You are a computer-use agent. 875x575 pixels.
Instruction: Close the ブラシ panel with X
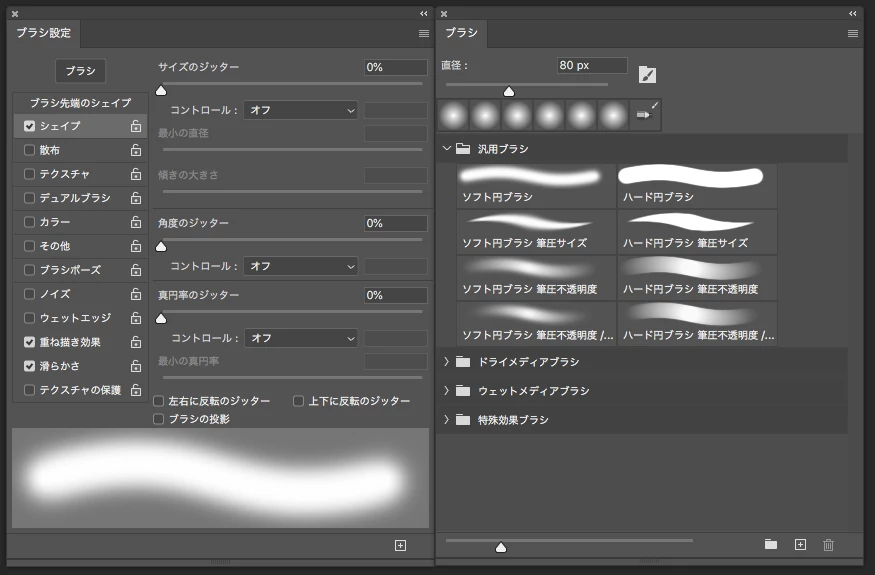coord(444,14)
